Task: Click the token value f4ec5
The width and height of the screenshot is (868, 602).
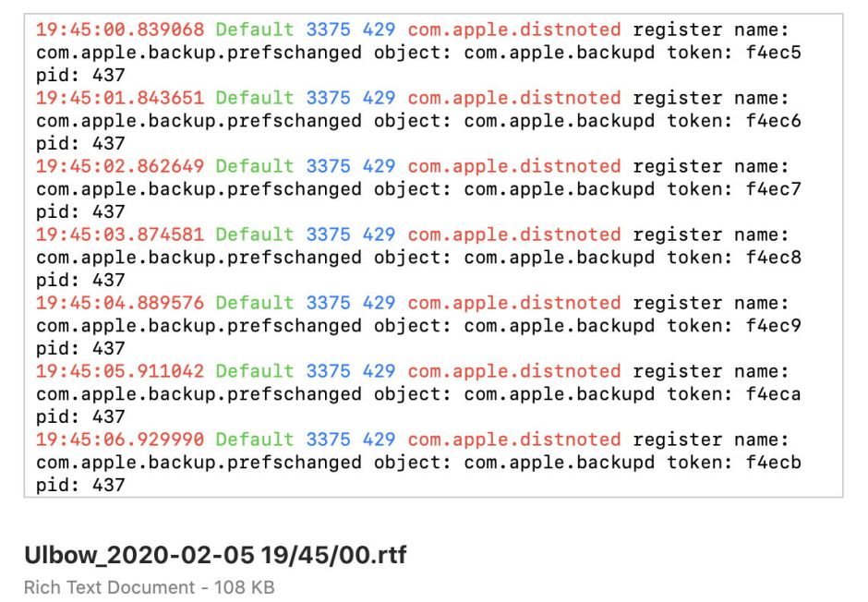Action: [x=774, y=53]
